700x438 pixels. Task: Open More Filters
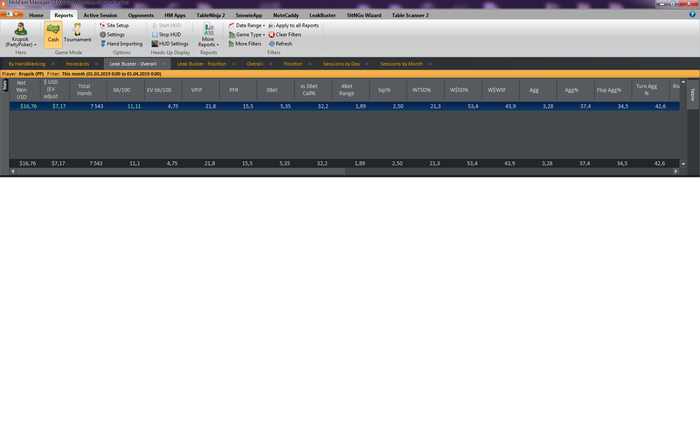[245, 44]
